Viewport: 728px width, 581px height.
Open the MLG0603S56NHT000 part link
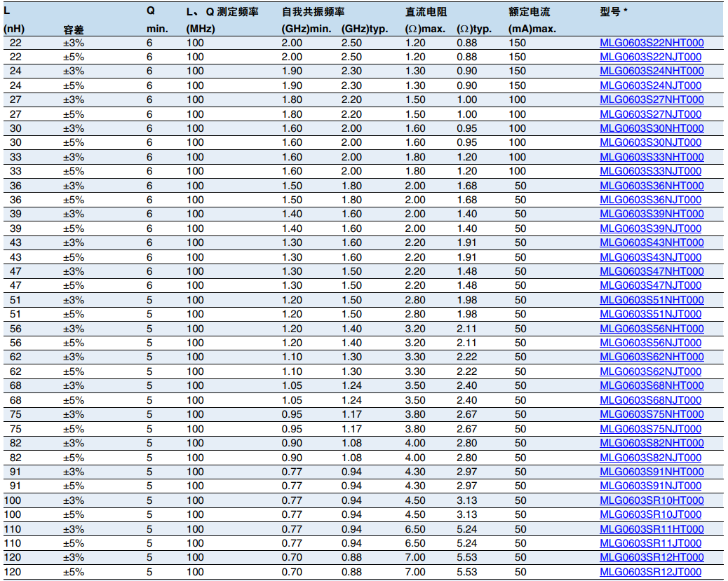pyautogui.click(x=652, y=329)
